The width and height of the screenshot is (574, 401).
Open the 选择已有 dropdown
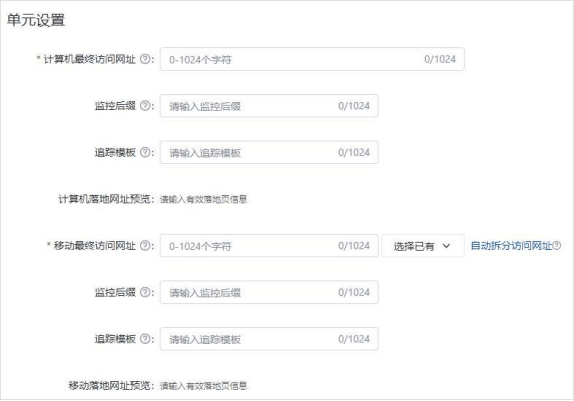423,245
